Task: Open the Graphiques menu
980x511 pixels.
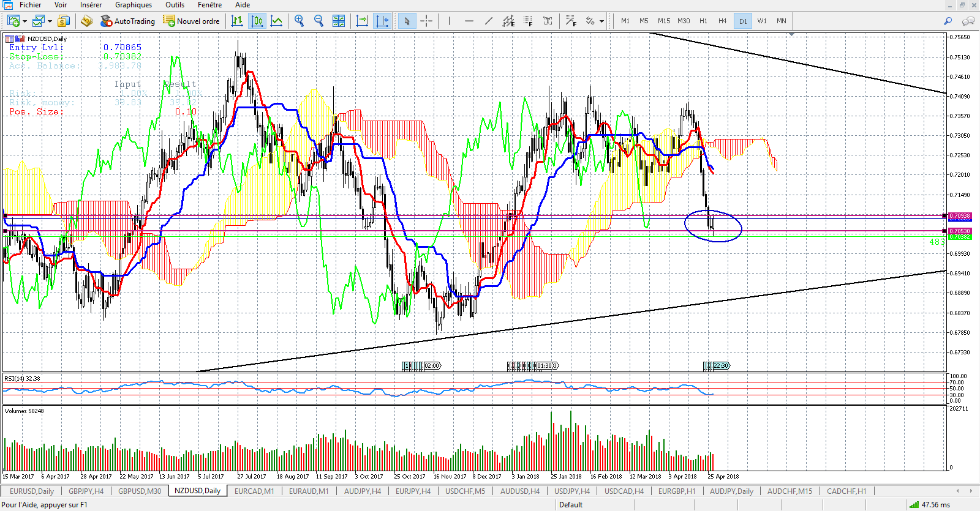Action: pyautogui.click(x=134, y=5)
